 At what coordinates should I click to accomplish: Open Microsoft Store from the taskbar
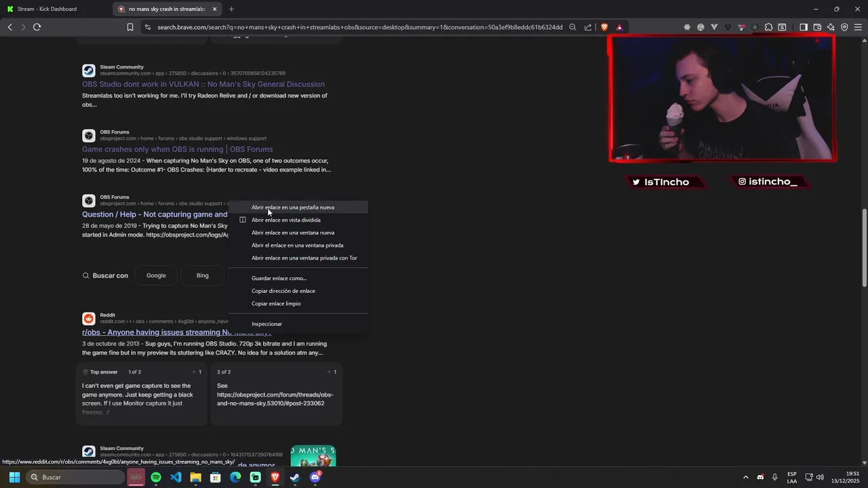pyautogui.click(x=216, y=477)
